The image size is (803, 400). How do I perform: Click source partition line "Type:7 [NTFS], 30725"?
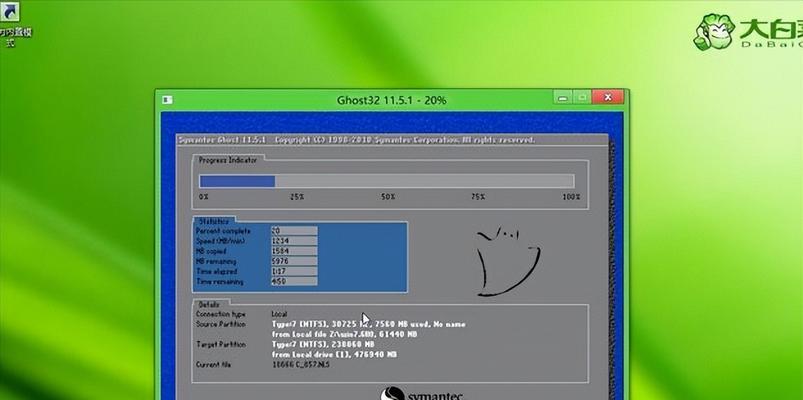pyautogui.click(x=368, y=324)
